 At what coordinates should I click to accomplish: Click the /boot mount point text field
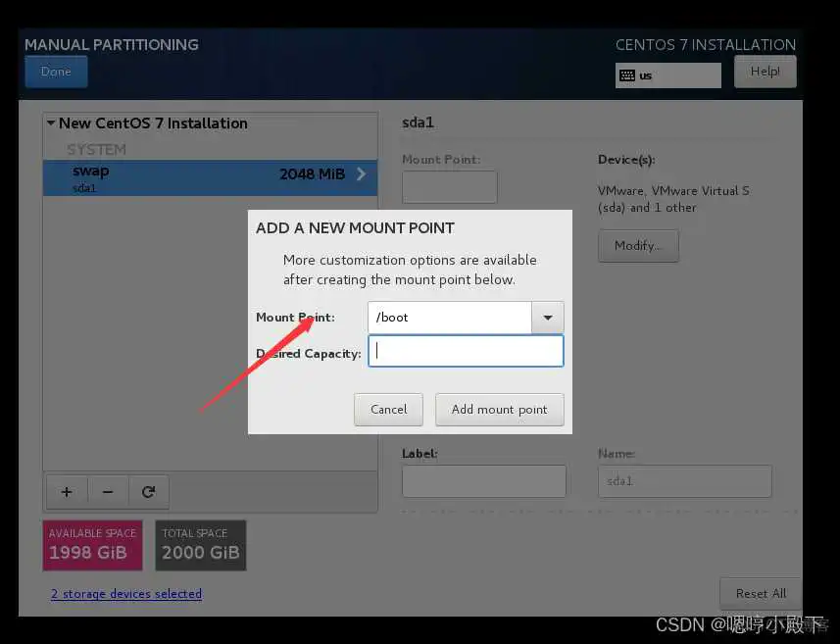tap(449, 318)
